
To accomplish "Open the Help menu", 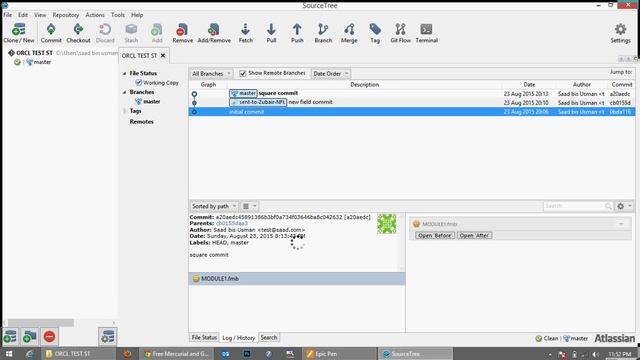I will (x=137, y=15).
